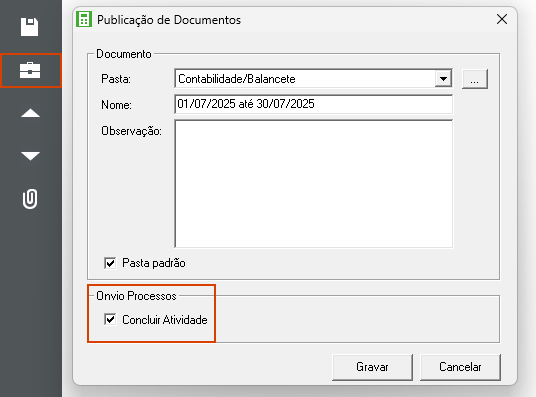536x397 pixels.
Task: Click the green calculator icon in the title bar
Action: [84, 19]
